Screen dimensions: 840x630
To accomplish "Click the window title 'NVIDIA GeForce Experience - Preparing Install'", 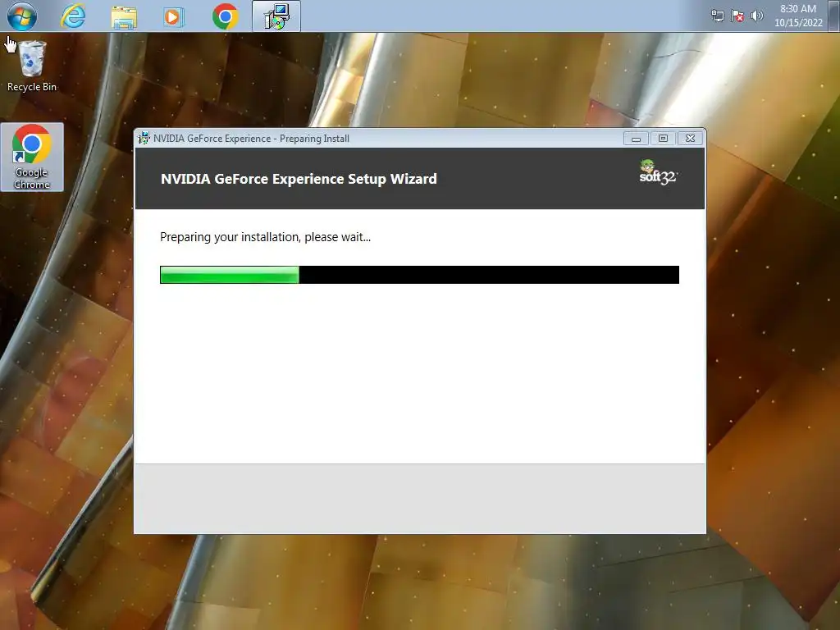I will tap(251, 139).
